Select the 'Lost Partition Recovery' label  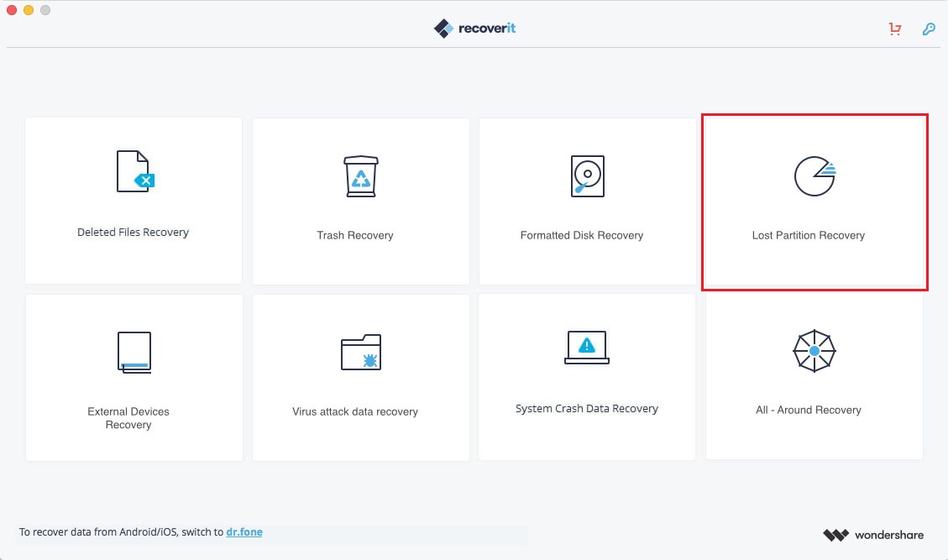[809, 235]
